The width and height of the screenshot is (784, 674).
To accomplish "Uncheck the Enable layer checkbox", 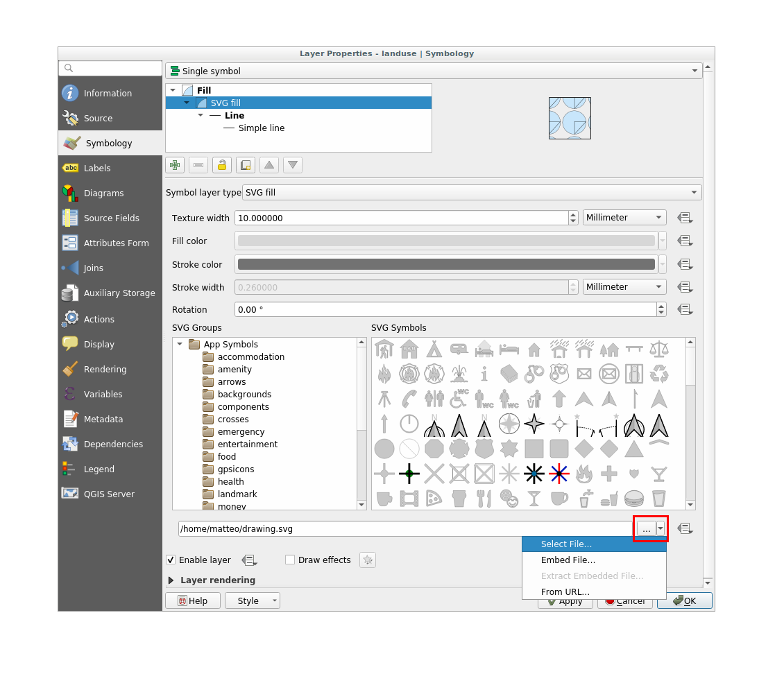I will [x=171, y=560].
